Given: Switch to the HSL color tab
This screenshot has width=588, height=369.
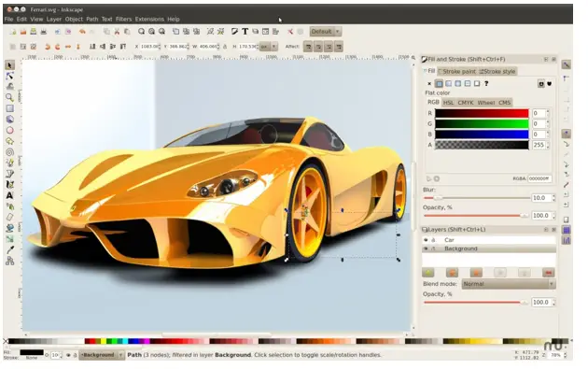Looking at the screenshot, I should (x=448, y=103).
